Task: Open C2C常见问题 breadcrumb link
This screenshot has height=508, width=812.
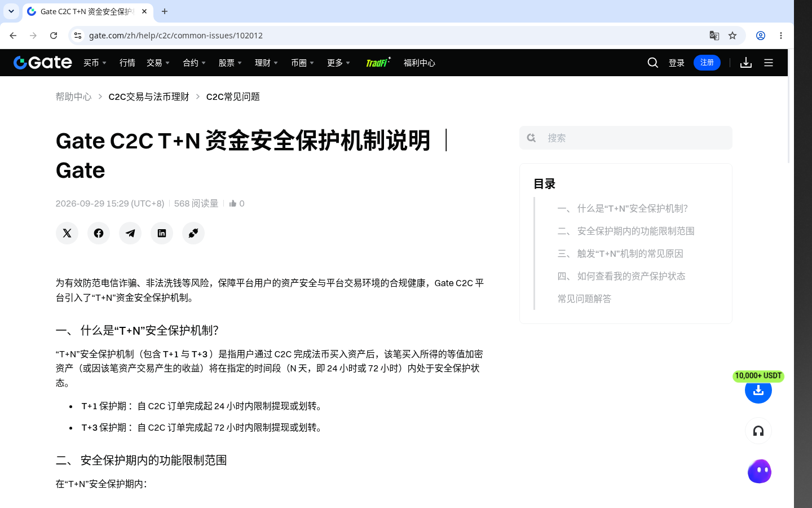Action: tap(233, 97)
